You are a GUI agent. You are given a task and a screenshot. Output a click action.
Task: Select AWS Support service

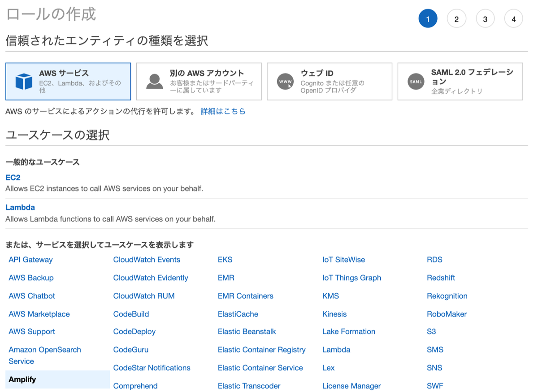tap(32, 331)
